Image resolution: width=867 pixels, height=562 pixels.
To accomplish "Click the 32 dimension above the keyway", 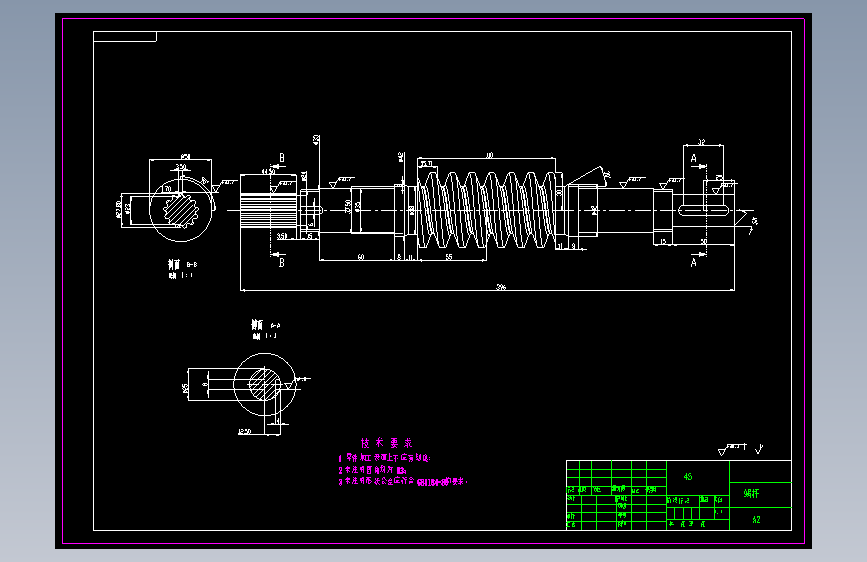I will (702, 142).
